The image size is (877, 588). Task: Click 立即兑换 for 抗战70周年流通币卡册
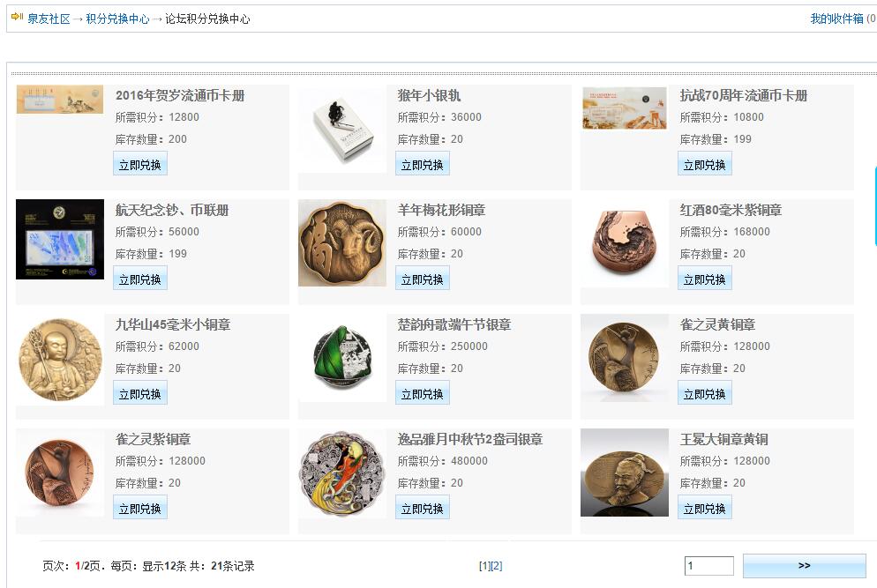click(705, 165)
